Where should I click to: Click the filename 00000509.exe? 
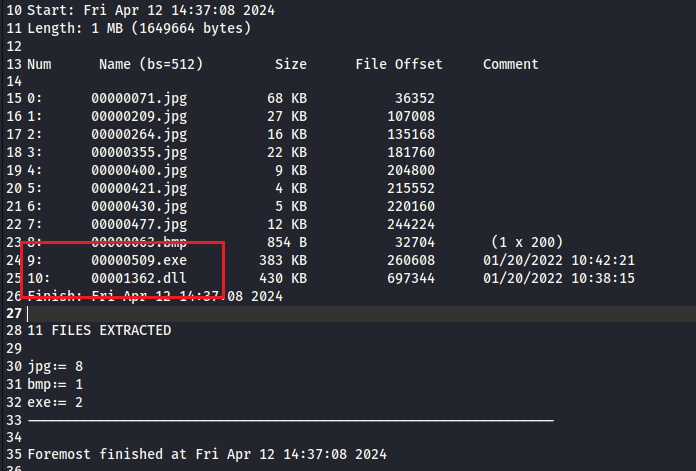point(139,260)
